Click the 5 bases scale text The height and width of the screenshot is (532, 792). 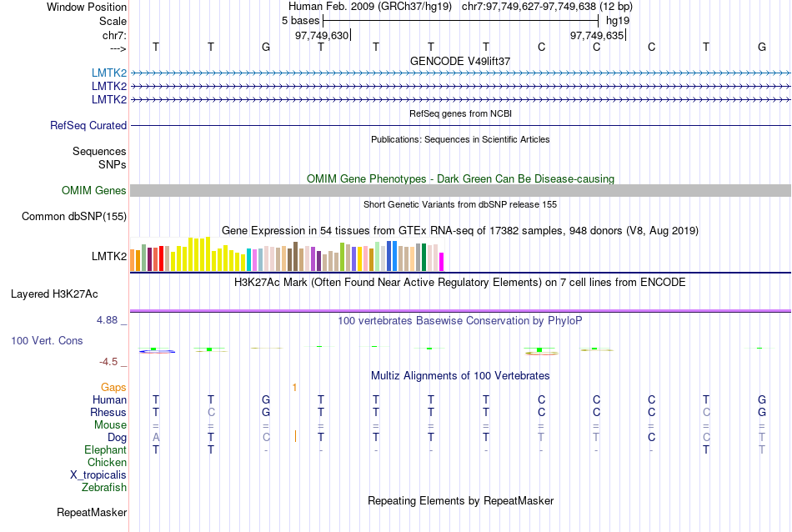tap(300, 21)
